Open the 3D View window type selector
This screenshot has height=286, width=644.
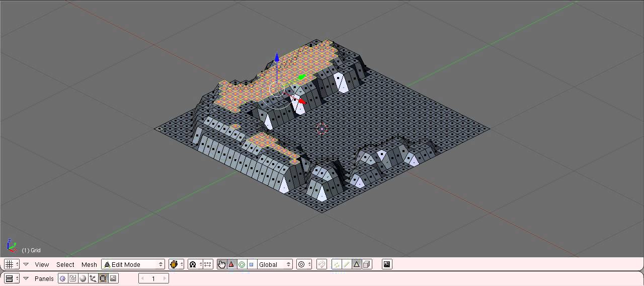tap(12, 264)
